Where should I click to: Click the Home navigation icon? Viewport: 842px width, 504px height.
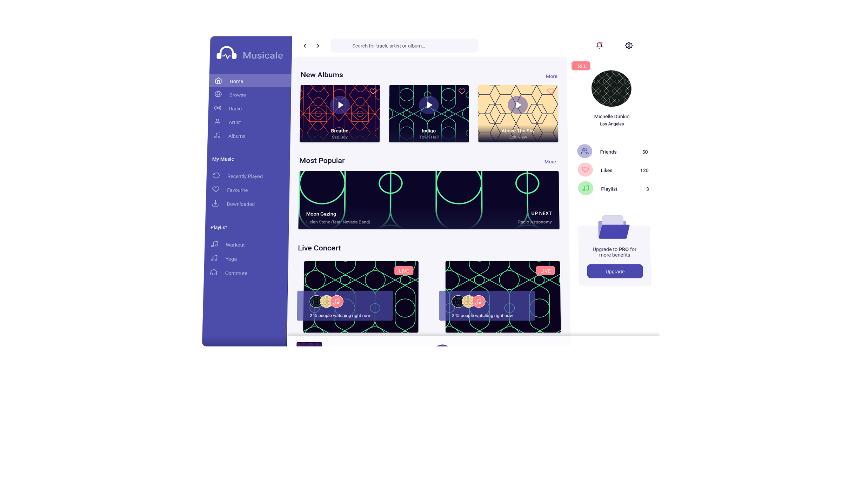click(x=219, y=80)
